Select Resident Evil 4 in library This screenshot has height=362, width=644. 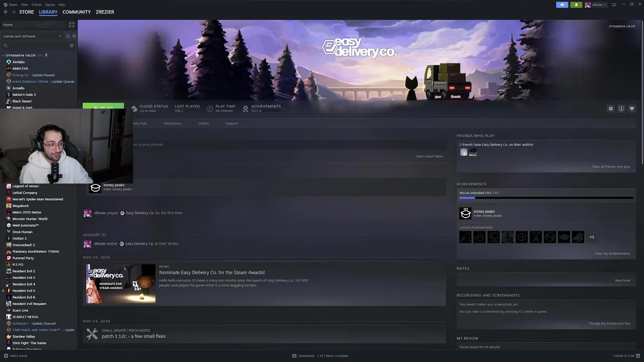[24, 284]
